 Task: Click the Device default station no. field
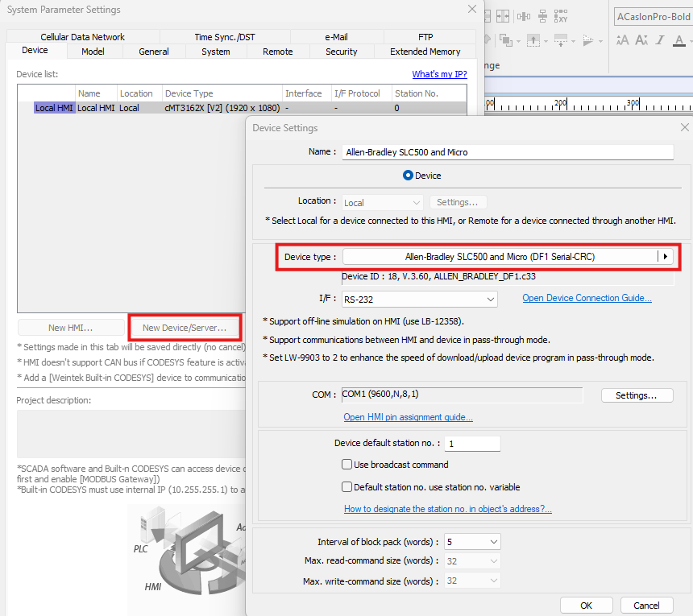472,444
